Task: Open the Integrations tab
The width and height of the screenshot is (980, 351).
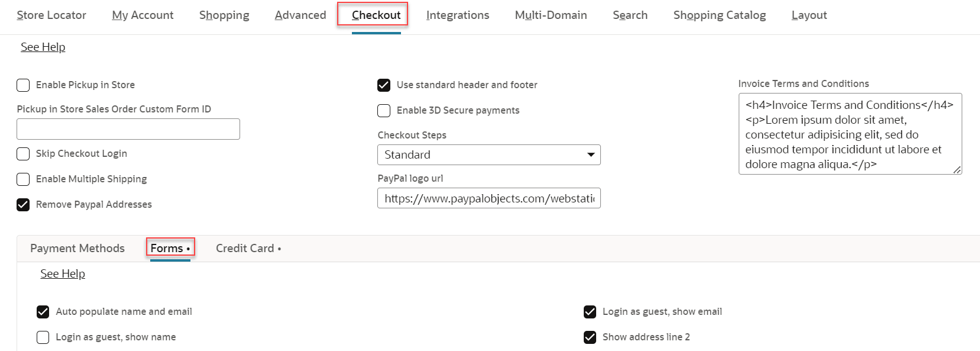Action: pyautogui.click(x=458, y=15)
